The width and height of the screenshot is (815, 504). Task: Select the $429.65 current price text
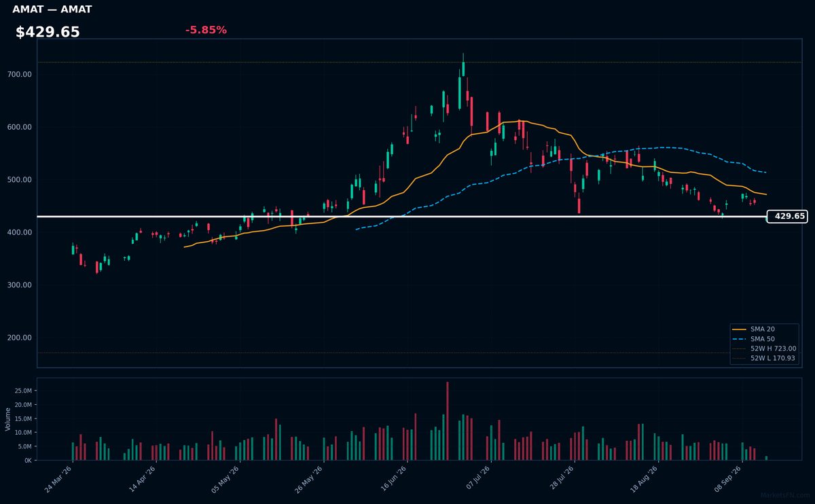tap(48, 32)
